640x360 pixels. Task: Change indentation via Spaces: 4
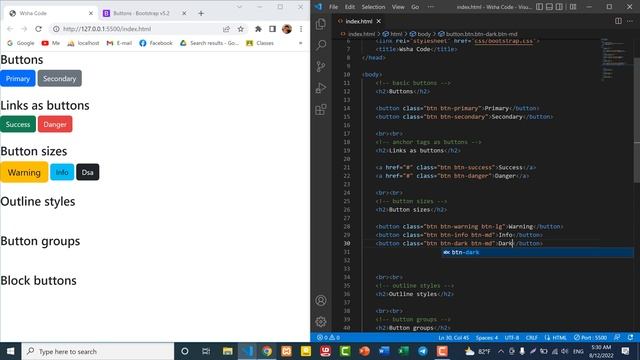pos(487,338)
